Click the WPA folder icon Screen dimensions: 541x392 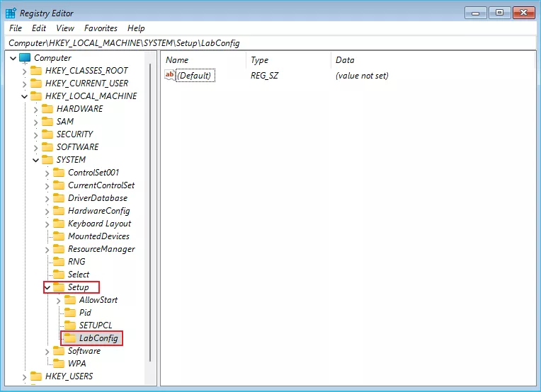point(59,364)
